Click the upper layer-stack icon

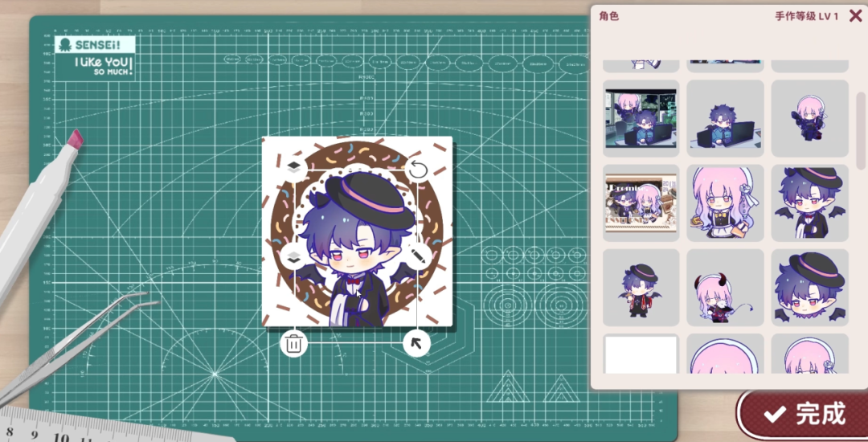[x=294, y=166]
